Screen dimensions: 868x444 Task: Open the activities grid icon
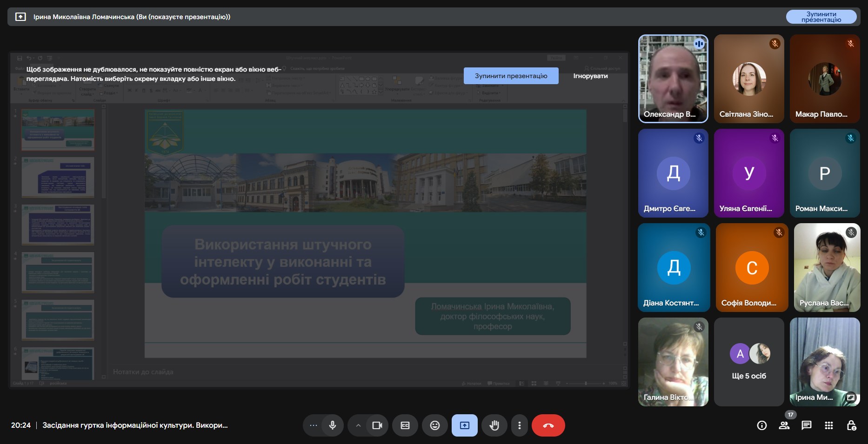(829, 425)
